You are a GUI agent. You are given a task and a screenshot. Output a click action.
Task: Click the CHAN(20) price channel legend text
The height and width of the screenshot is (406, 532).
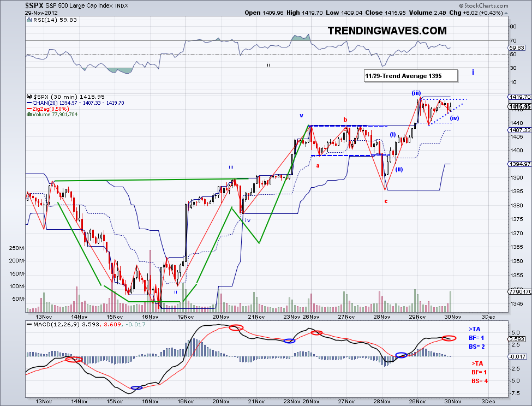[x=79, y=103]
